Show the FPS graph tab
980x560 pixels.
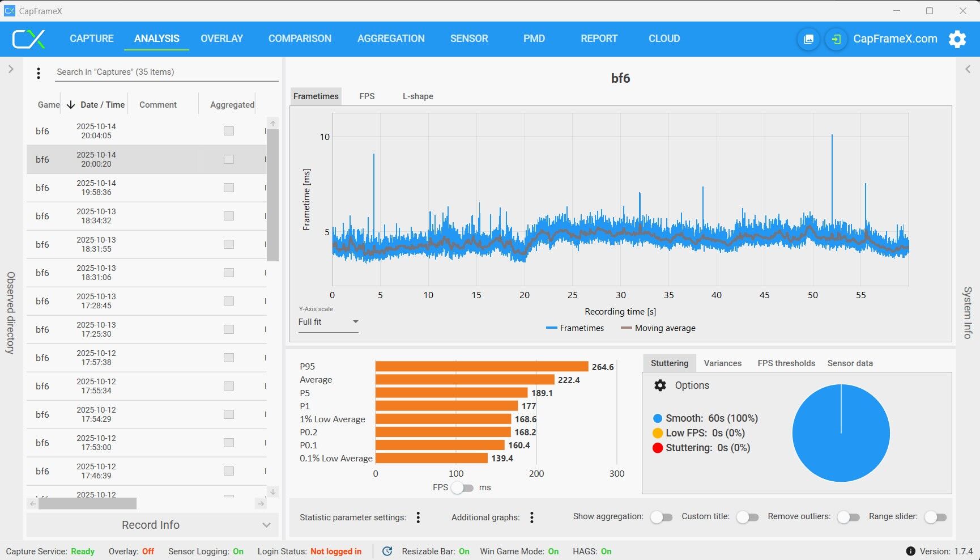(367, 96)
